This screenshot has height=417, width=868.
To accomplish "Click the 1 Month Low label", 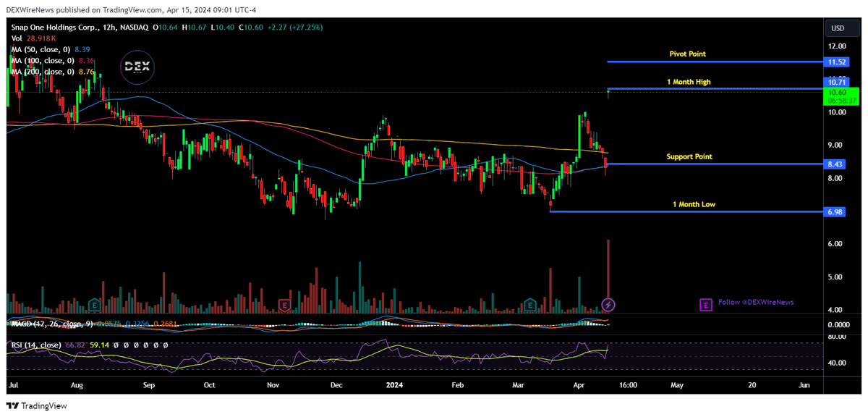I will coord(694,204).
